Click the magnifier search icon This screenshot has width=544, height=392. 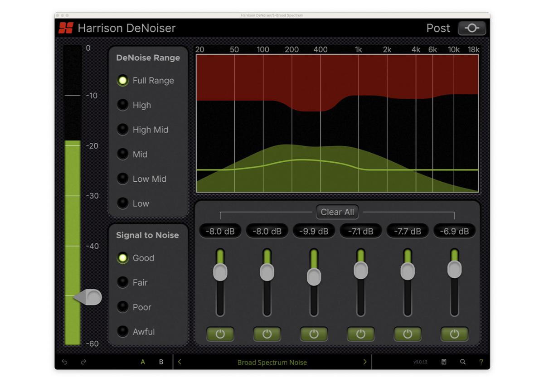tap(463, 362)
